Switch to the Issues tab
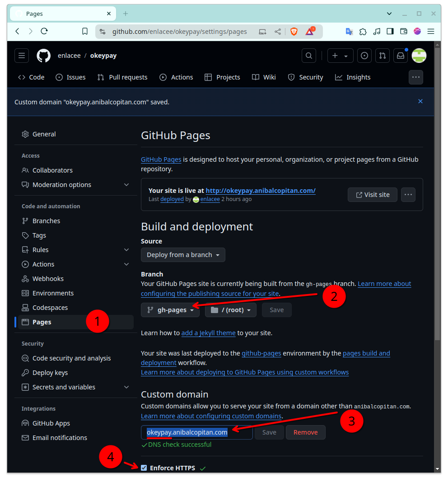Viewport: 448px width, 487px height. 70,77
